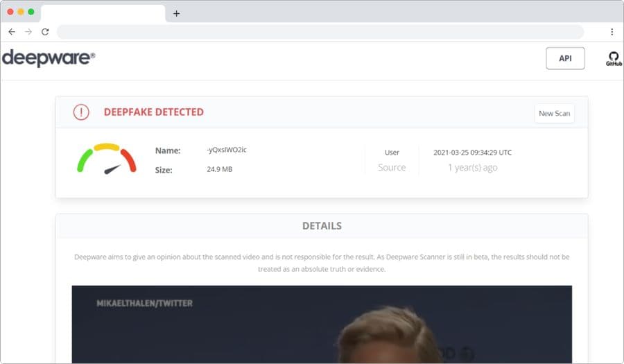Click the yellow minimize window button
This screenshot has width=624, height=364.
coord(21,12)
